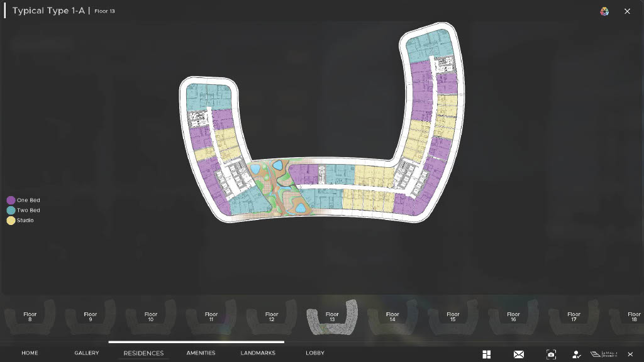Image resolution: width=644 pixels, height=362 pixels.
Task: Switch to the LANDMARKS tab
Action: [258, 353]
